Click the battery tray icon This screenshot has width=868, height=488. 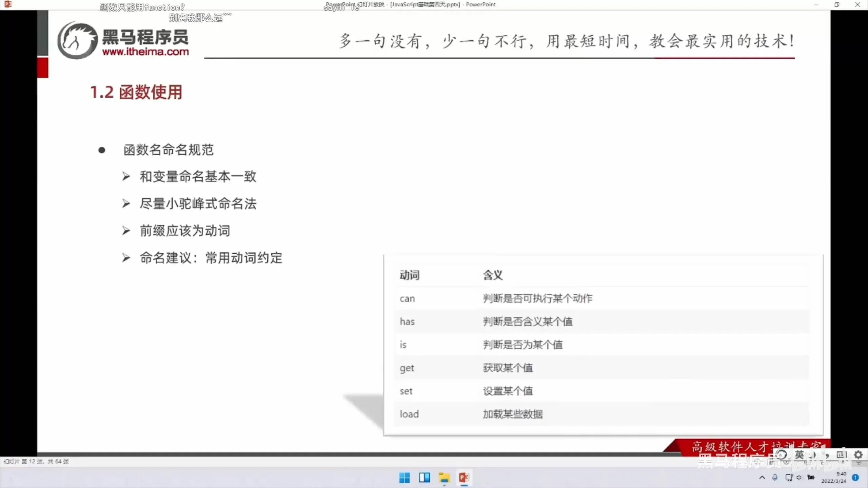811,477
